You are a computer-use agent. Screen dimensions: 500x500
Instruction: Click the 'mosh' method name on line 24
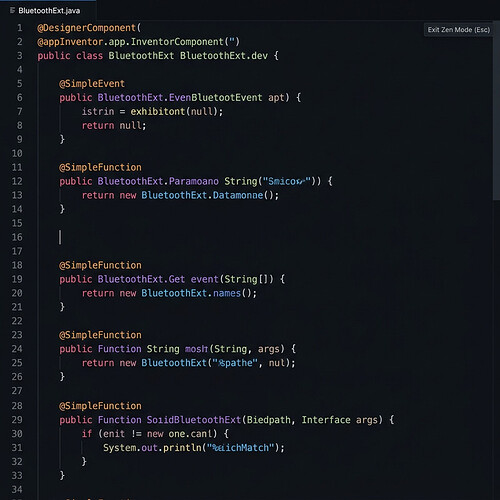197,349
